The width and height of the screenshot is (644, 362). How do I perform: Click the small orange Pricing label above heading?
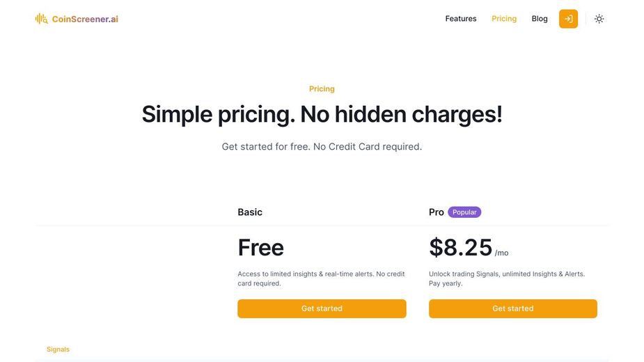(x=322, y=89)
